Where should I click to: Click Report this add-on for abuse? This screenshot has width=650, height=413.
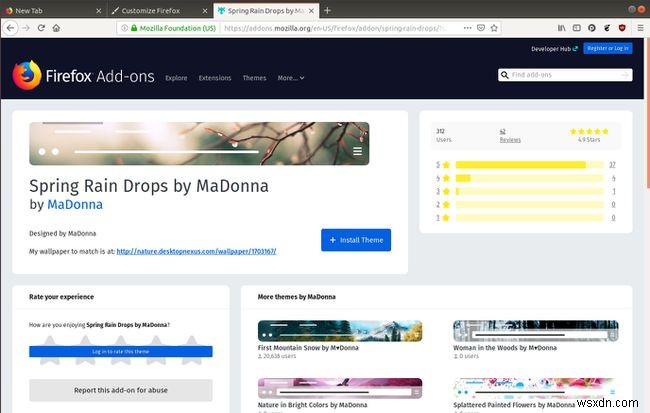tap(121, 390)
